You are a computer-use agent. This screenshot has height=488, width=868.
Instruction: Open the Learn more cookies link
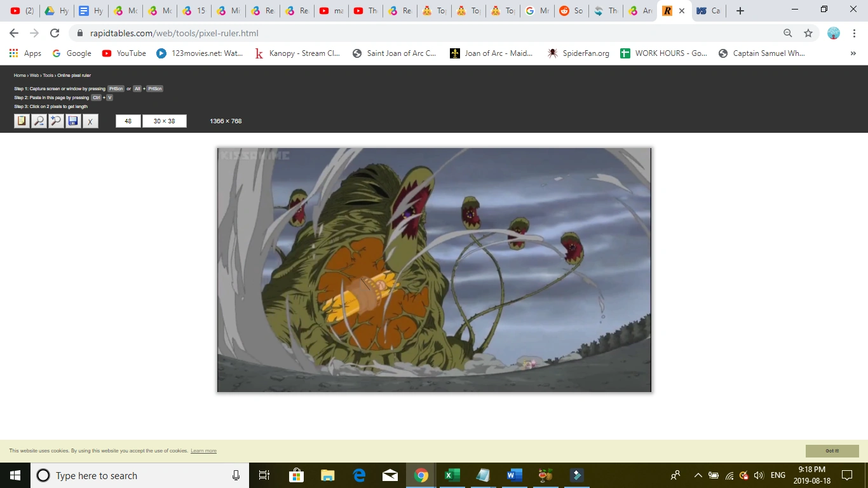[x=203, y=451]
